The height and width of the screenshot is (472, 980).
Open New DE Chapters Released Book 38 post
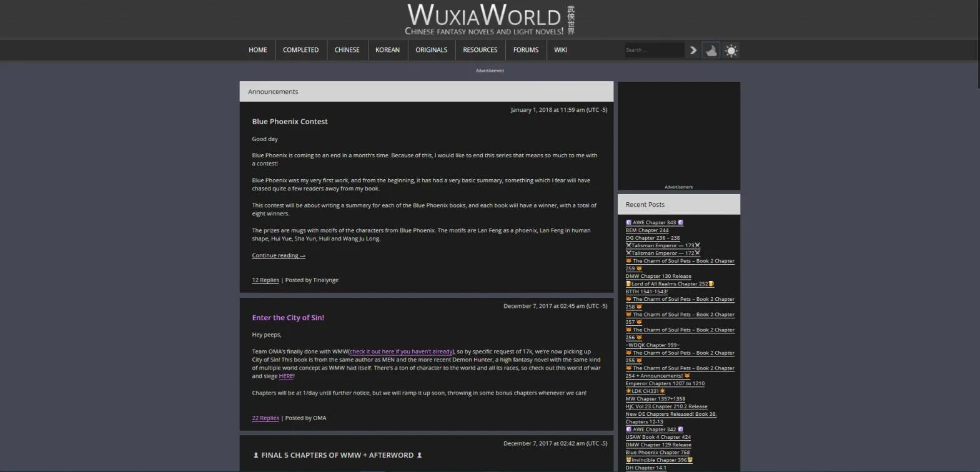pyautogui.click(x=671, y=418)
